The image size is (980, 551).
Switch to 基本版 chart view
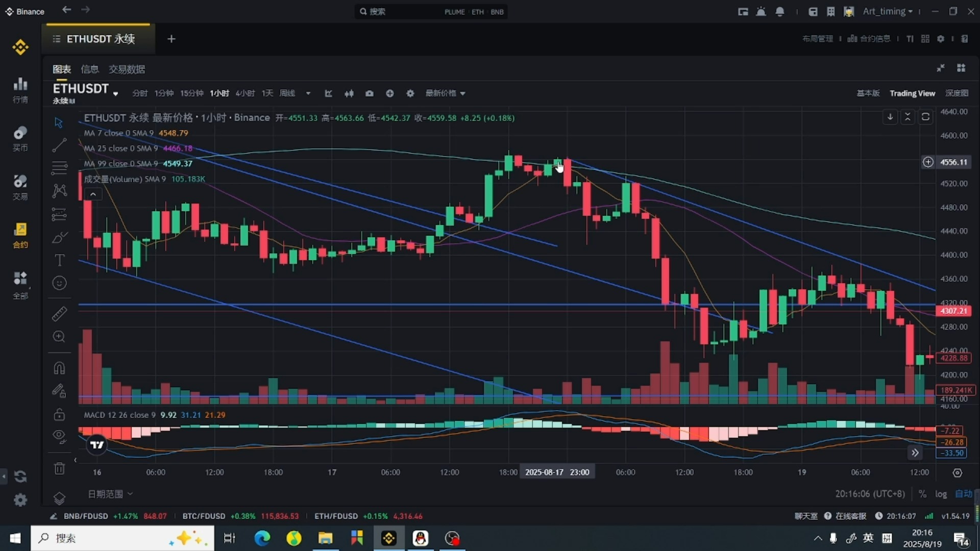(868, 93)
